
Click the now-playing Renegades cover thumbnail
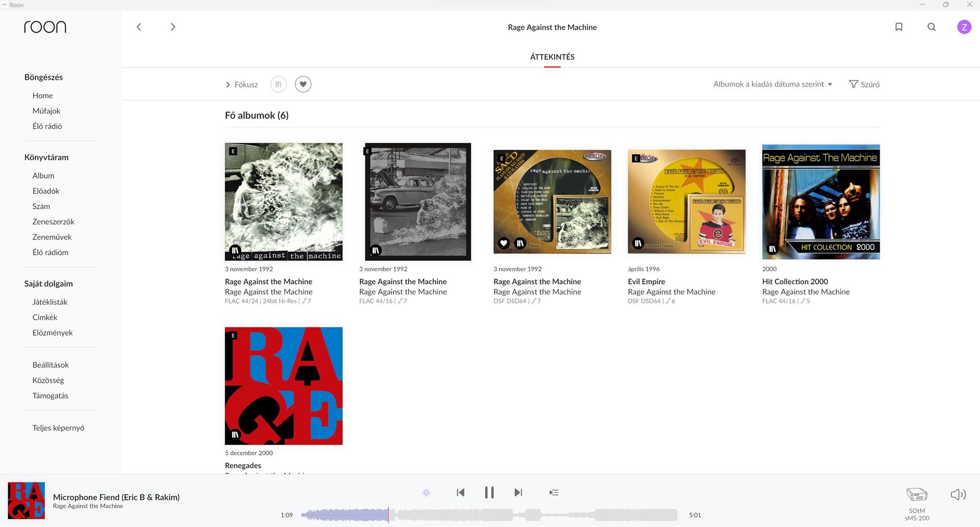(x=26, y=500)
